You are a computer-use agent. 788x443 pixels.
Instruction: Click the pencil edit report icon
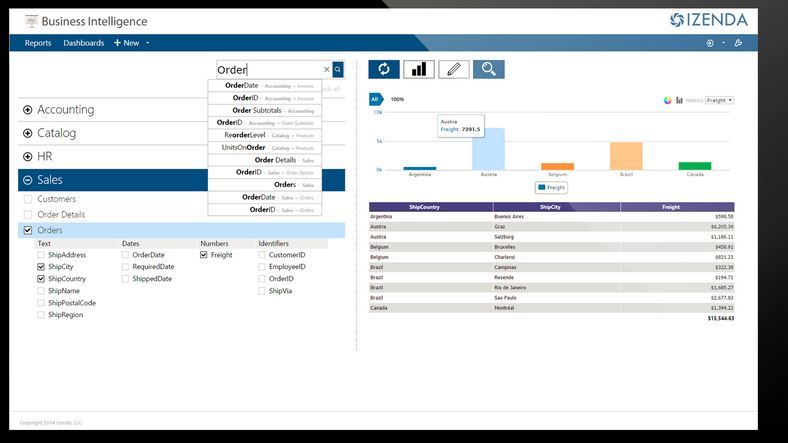click(453, 69)
